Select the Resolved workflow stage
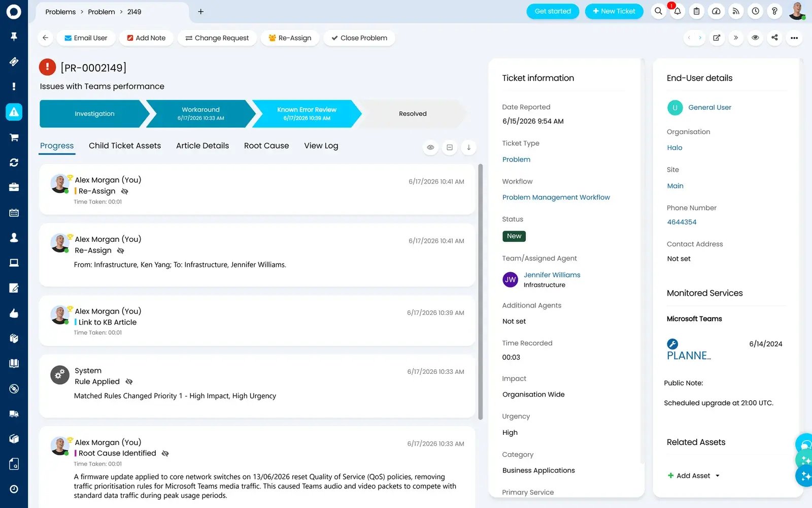The image size is (812, 508). coord(413,114)
